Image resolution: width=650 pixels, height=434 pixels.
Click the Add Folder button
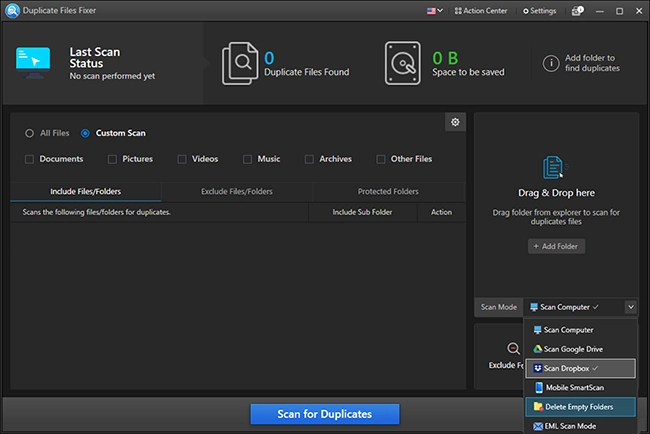(x=556, y=246)
